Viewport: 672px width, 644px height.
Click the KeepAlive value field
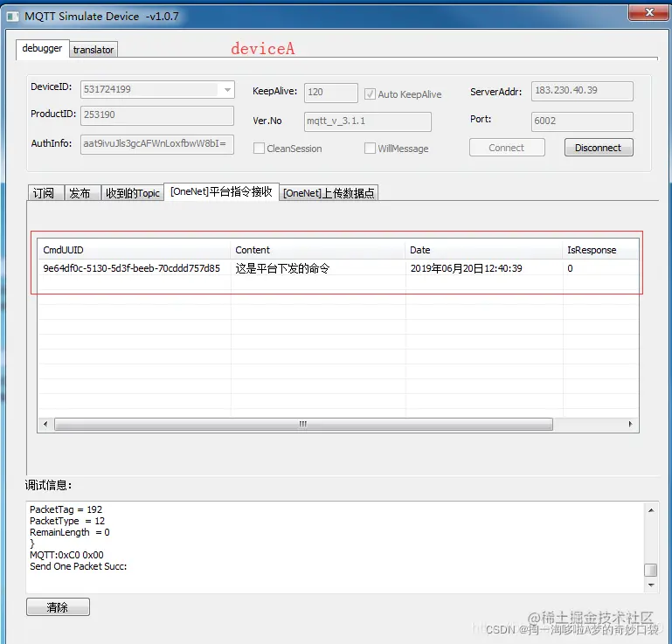(x=331, y=93)
